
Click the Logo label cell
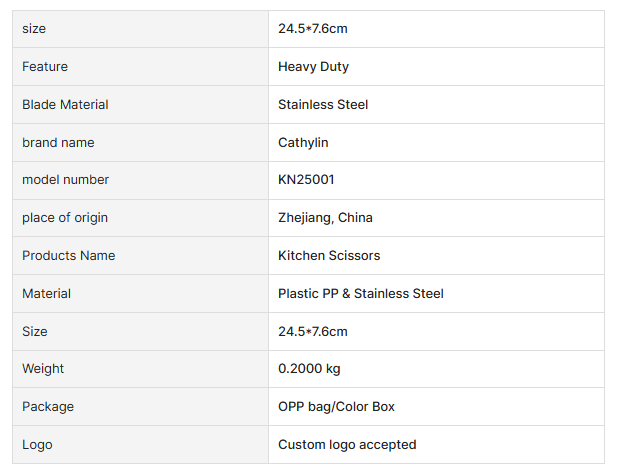click(37, 445)
